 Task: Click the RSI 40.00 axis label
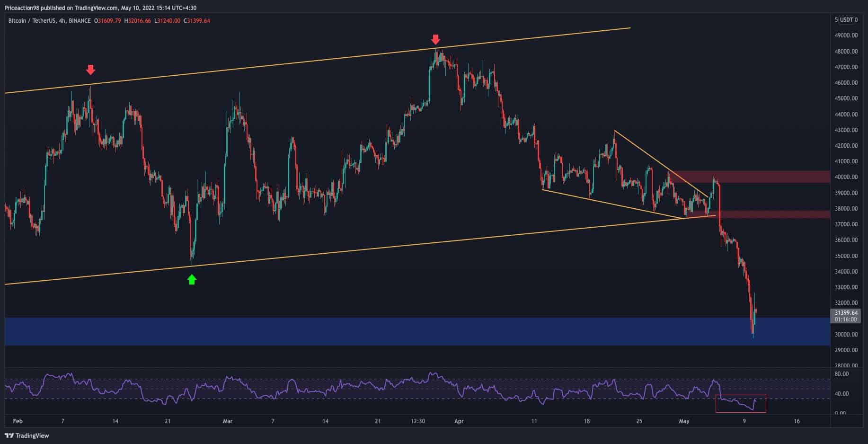coord(841,394)
